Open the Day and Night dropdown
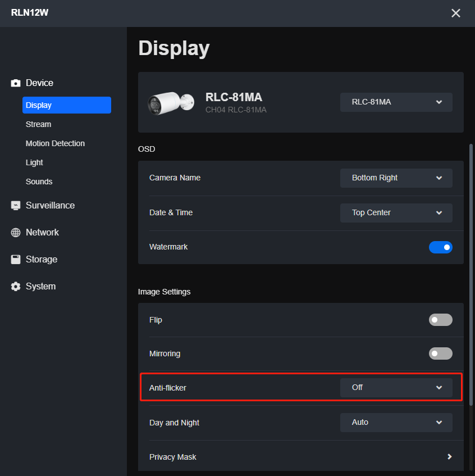Viewport: 475px width, 476px height. (396, 423)
